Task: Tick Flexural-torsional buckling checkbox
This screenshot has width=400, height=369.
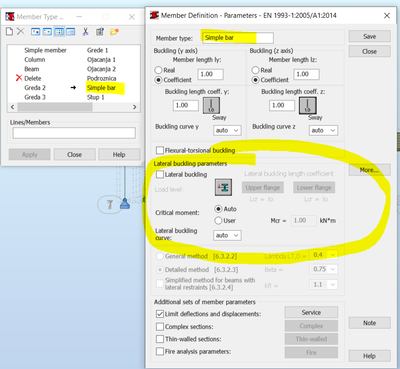Action: coord(160,150)
